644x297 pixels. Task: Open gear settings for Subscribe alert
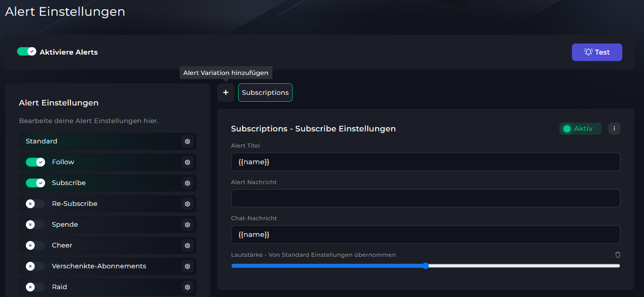click(x=187, y=183)
